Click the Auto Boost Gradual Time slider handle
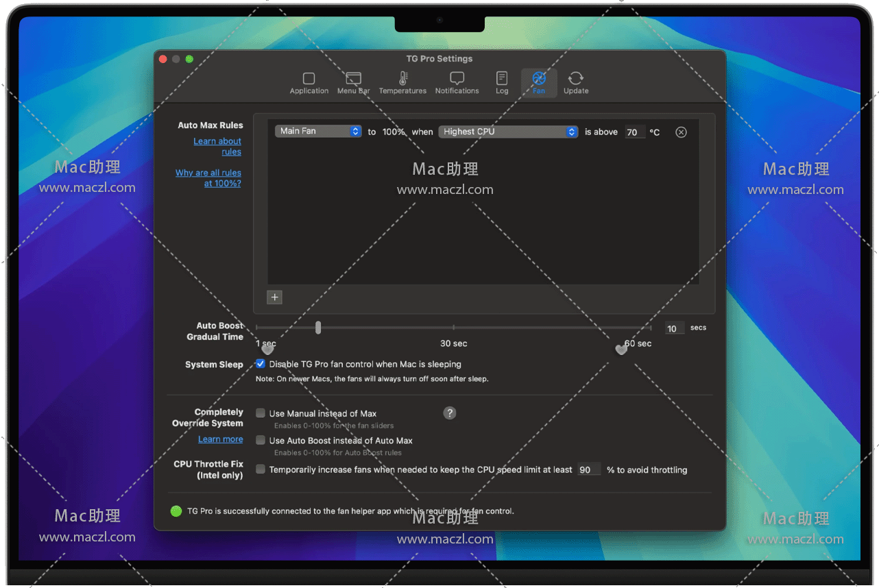Viewport: 879px width, 588px height. (318, 328)
